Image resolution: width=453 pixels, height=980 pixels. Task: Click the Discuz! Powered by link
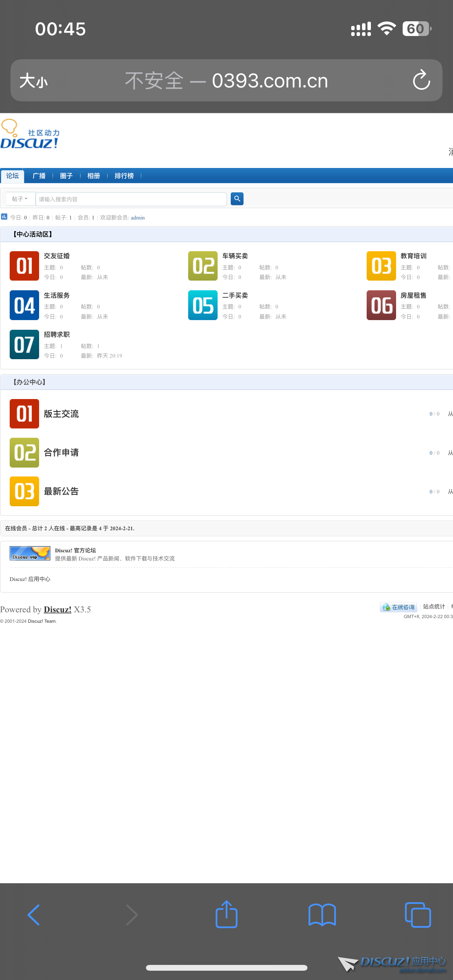click(57, 609)
